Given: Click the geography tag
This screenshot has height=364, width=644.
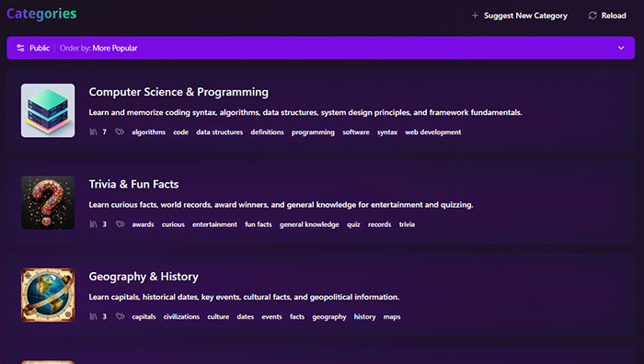Looking at the screenshot, I should 329,317.
